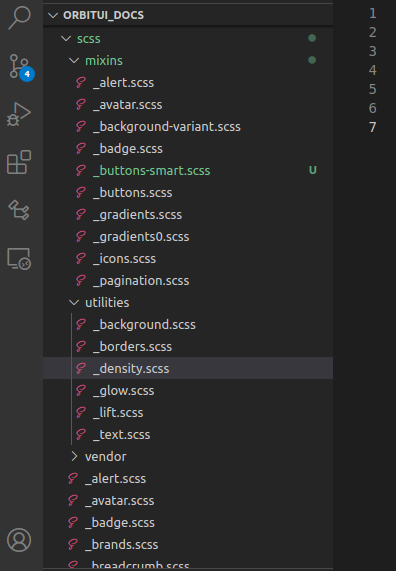Open _avatar.scss below the vendor folder
The width and height of the screenshot is (396, 571).
click(188, 501)
